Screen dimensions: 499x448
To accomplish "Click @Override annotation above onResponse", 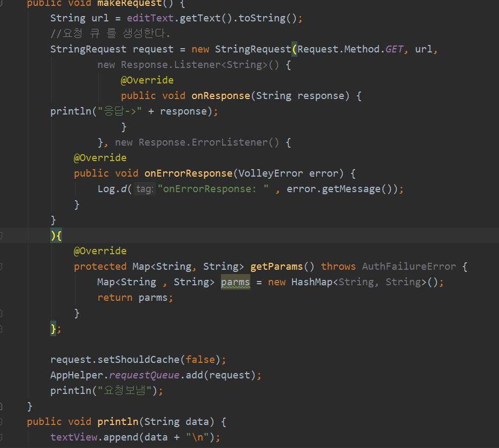I will 147,80.
